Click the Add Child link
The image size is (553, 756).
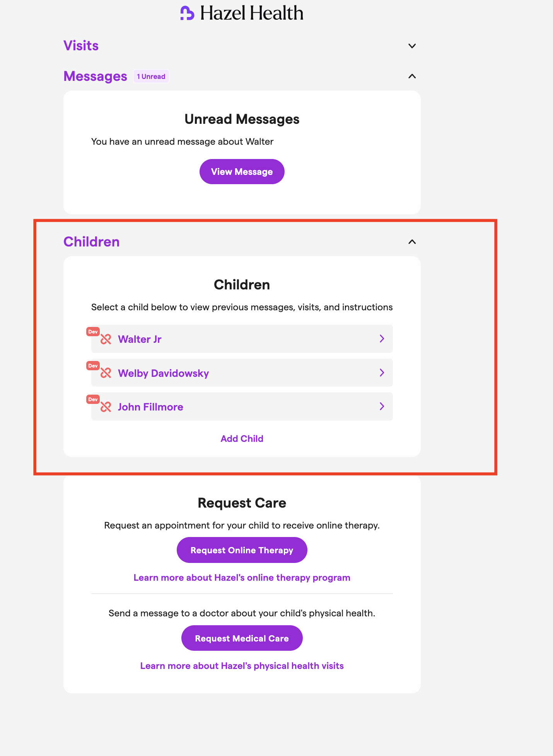point(242,439)
